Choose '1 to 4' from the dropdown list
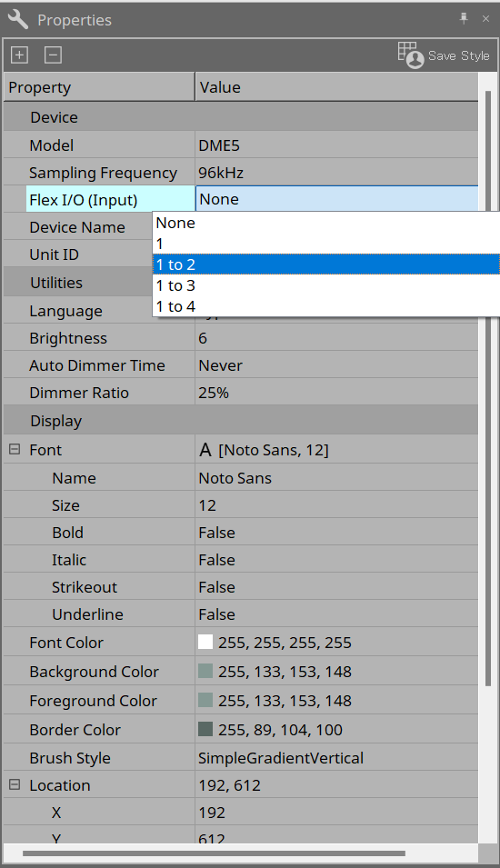Screen dimensions: 500x868 point(326,306)
